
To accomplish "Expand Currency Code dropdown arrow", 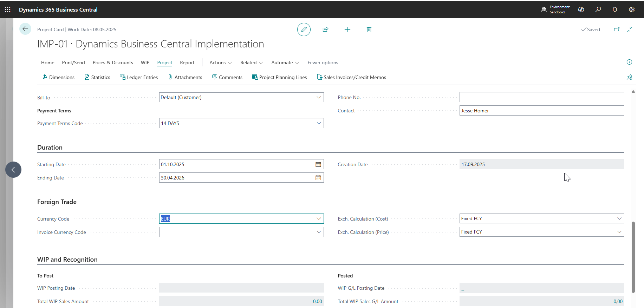I will [319, 219].
